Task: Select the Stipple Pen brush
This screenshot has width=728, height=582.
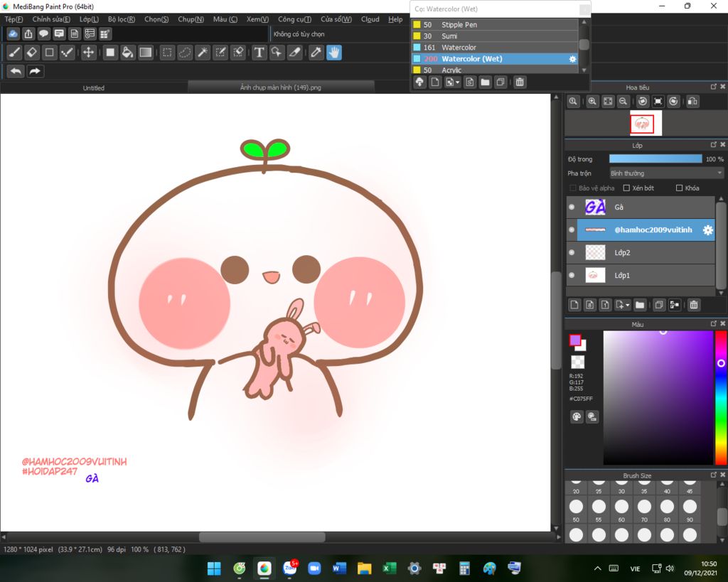Action: point(495,25)
